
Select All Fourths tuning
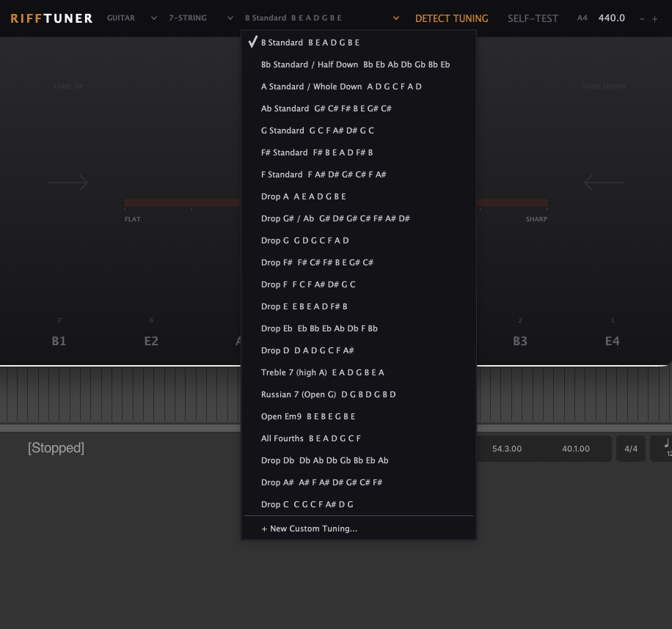358,438
